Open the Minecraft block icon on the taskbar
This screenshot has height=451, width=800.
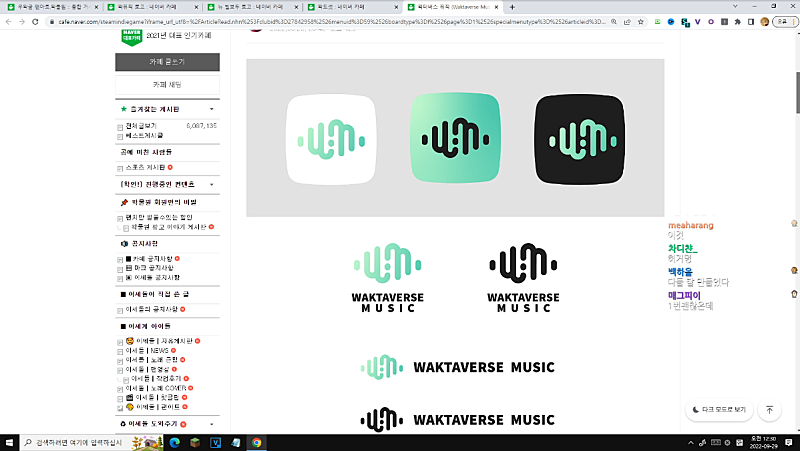(x=195, y=442)
